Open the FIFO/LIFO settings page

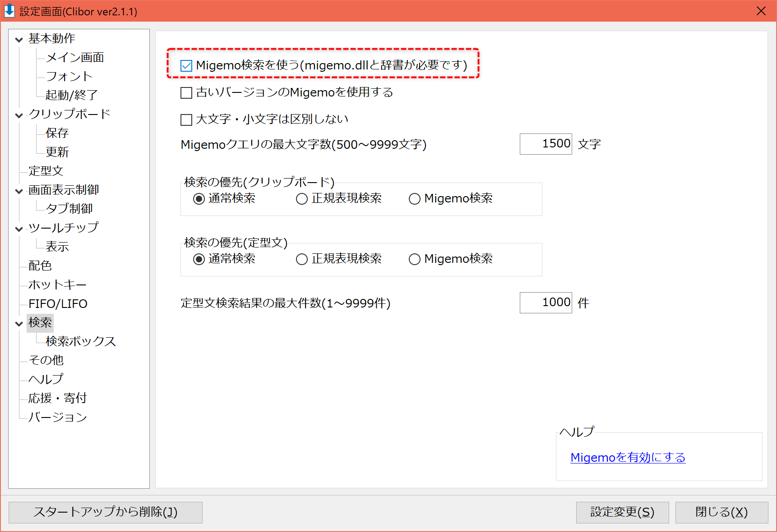[58, 303]
